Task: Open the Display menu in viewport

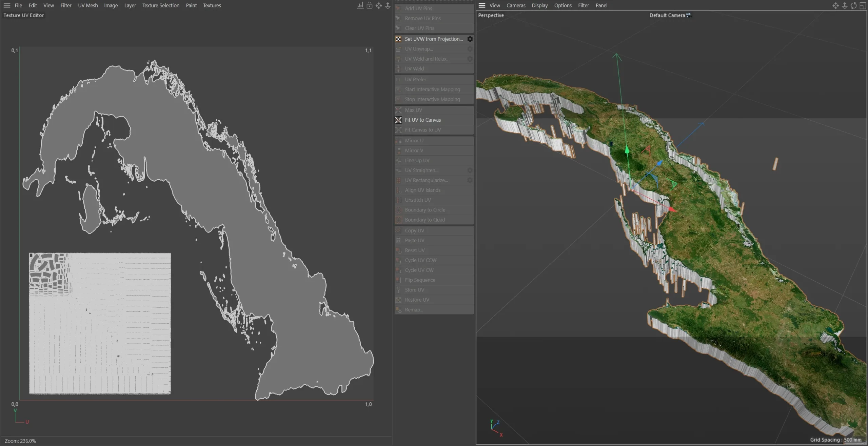Action: [539, 5]
